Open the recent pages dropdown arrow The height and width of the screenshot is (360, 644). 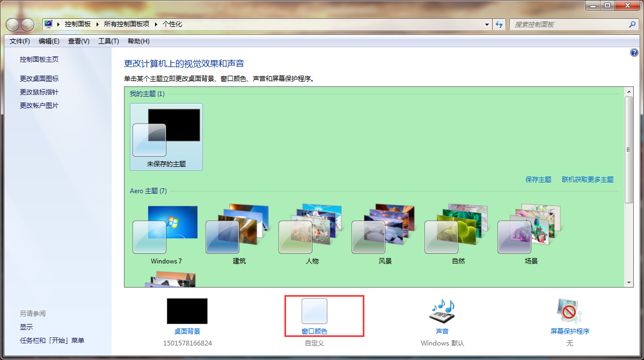(x=38, y=25)
